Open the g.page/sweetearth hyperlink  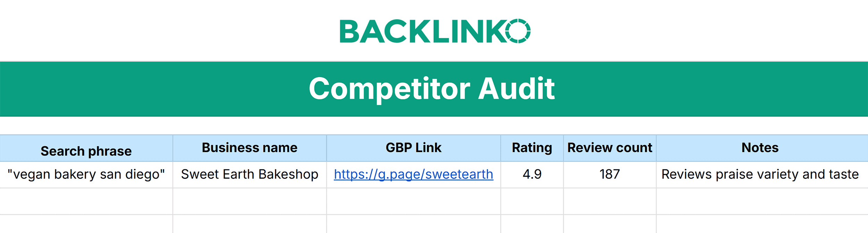[x=414, y=174]
